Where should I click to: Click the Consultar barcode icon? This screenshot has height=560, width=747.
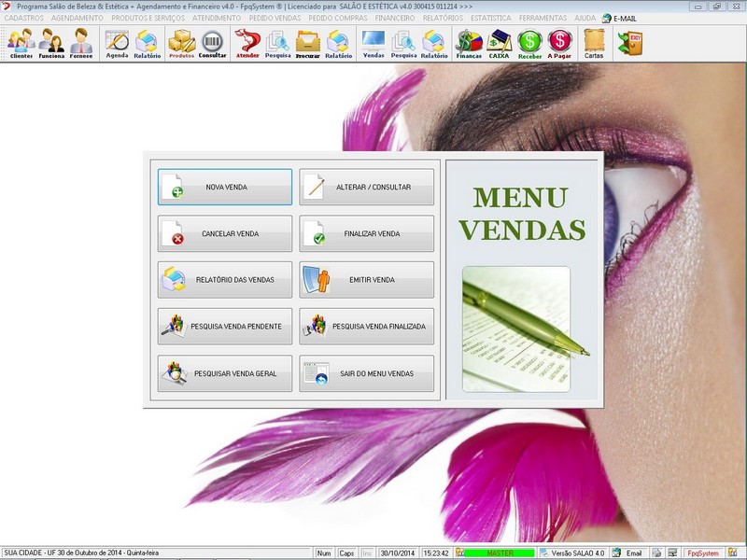coord(212,43)
